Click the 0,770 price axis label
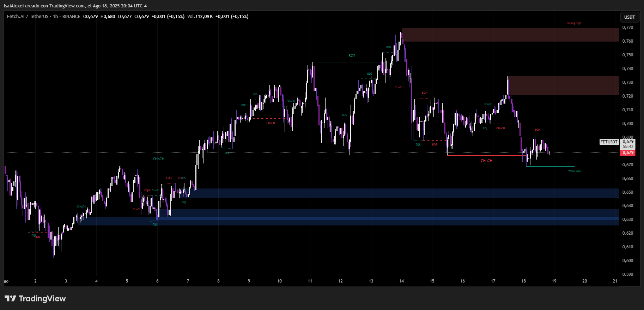 [627, 27]
